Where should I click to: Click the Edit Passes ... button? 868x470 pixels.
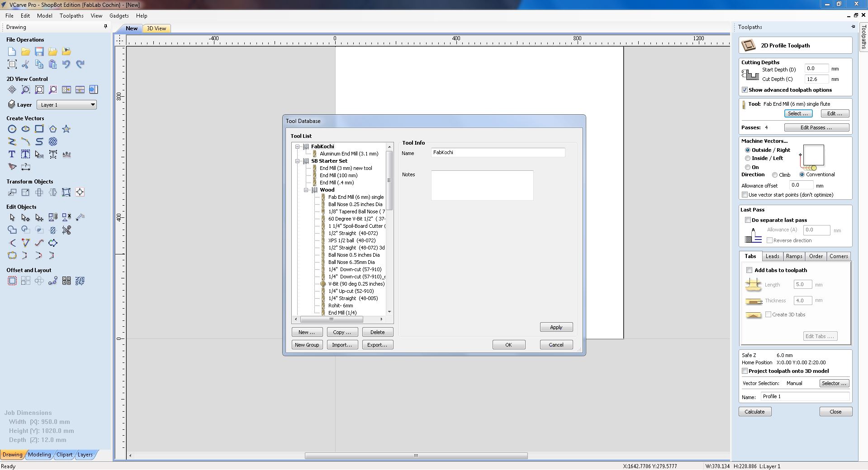pyautogui.click(x=816, y=127)
